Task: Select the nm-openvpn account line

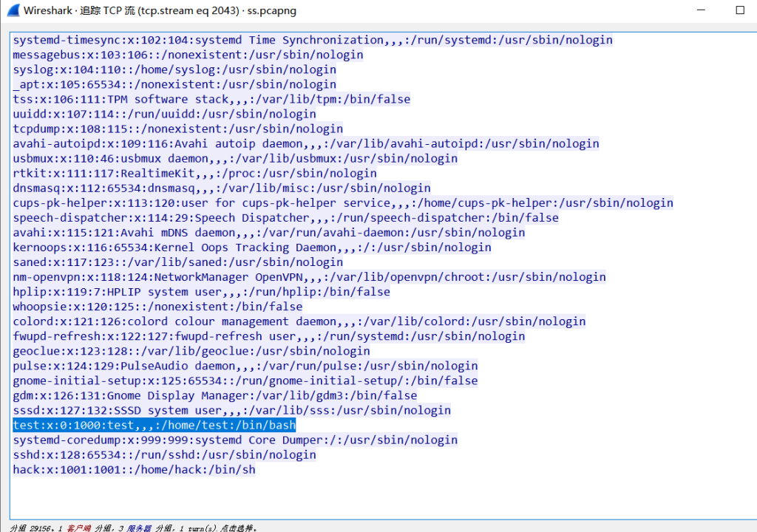Action: coord(309,277)
